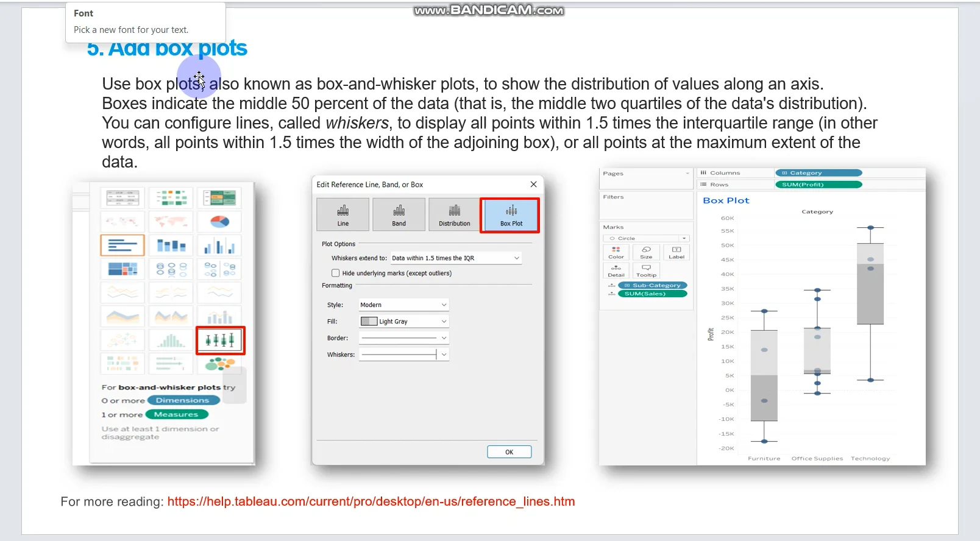Image resolution: width=980 pixels, height=541 pixels.
Task: Select the treemap chart type
Action: (x=122, y=269)
